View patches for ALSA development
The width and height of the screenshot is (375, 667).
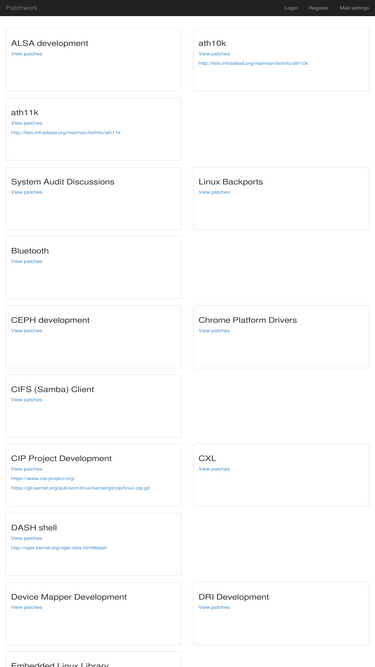tap(26, 54)
